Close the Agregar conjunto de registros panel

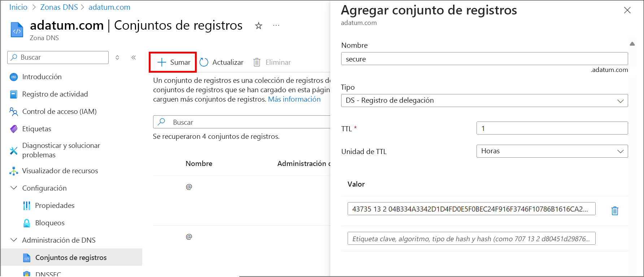pos(627,10)
